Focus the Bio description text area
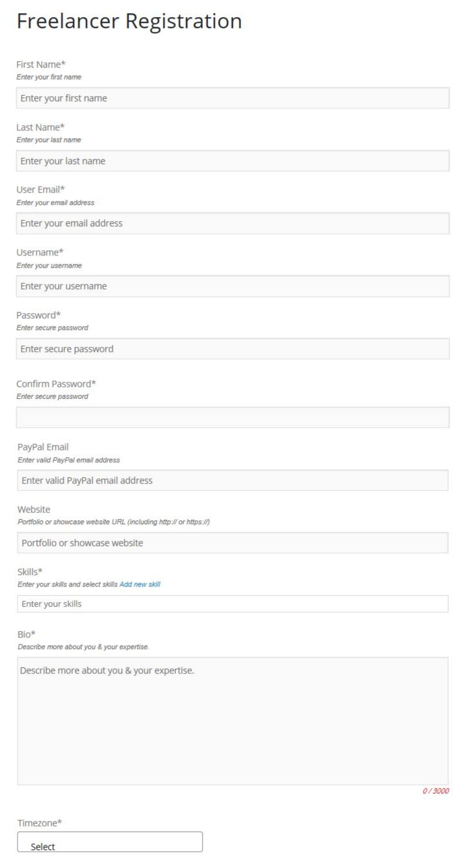This screenshot has width=467, height=868. pos(232,721)
